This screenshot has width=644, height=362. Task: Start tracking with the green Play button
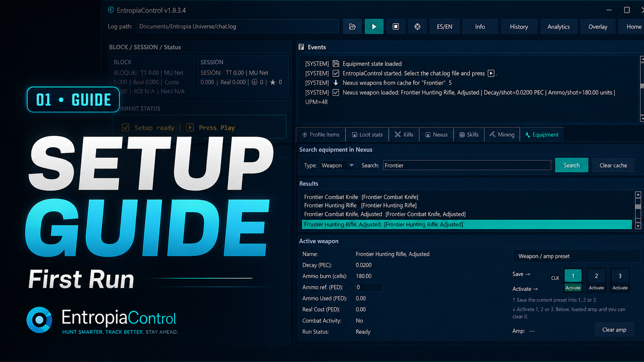(x=374, y=27)
